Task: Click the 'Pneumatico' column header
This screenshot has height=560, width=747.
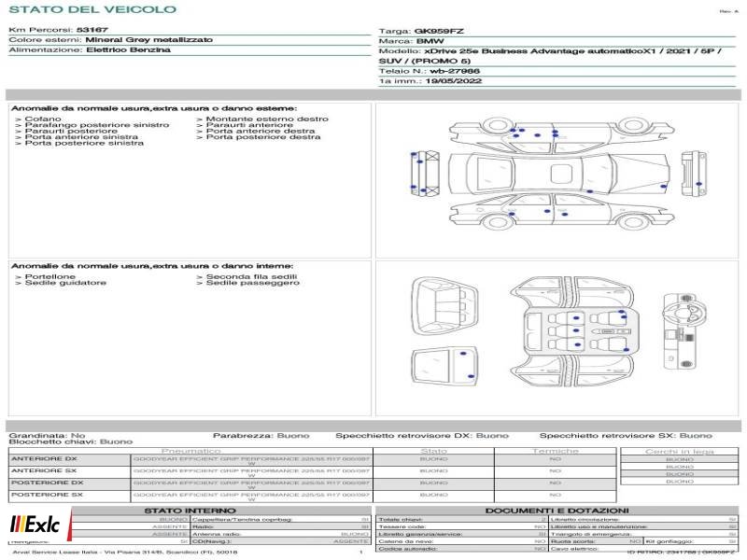Action: pos(191,451)
